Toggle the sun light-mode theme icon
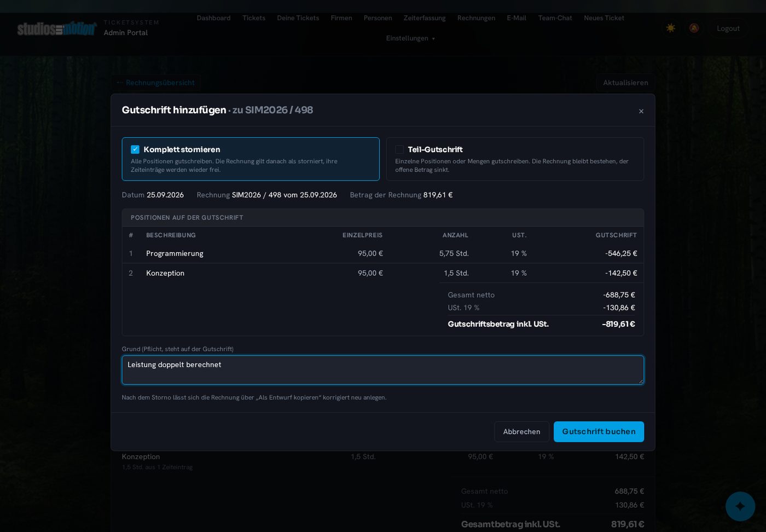 click(671, 28)
